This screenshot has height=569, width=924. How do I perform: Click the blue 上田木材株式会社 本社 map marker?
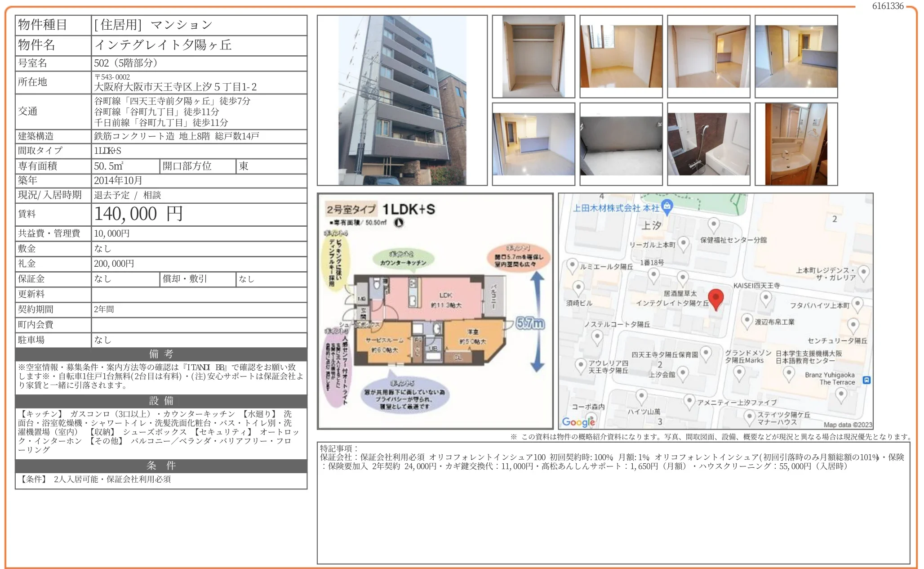coord(667,206)
